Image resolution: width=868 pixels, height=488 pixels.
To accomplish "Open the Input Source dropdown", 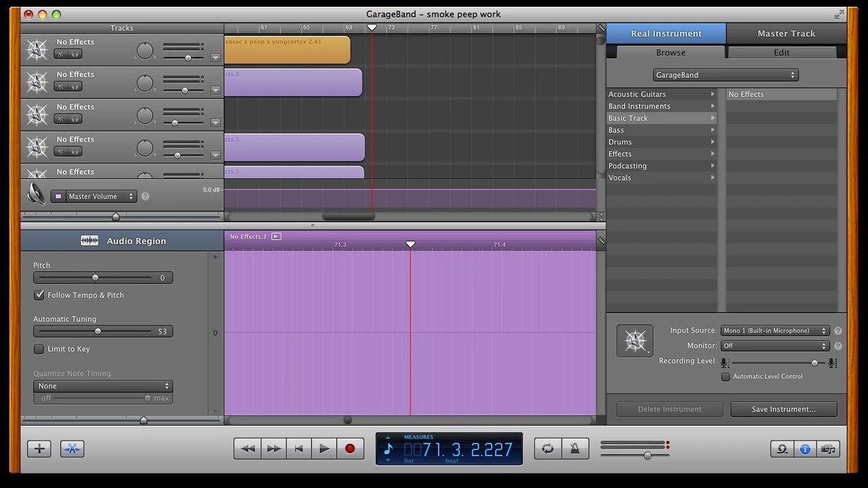I will (x=774, y=331).
